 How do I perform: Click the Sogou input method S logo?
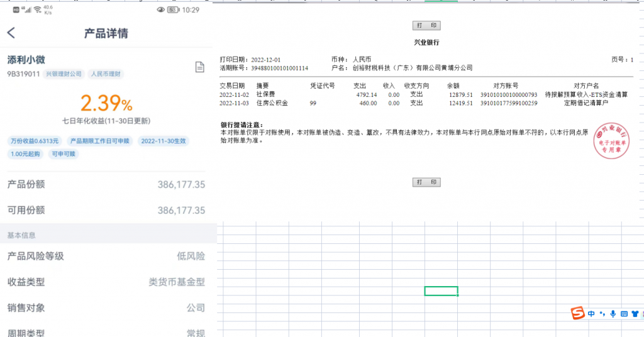(x=577, y=313)
